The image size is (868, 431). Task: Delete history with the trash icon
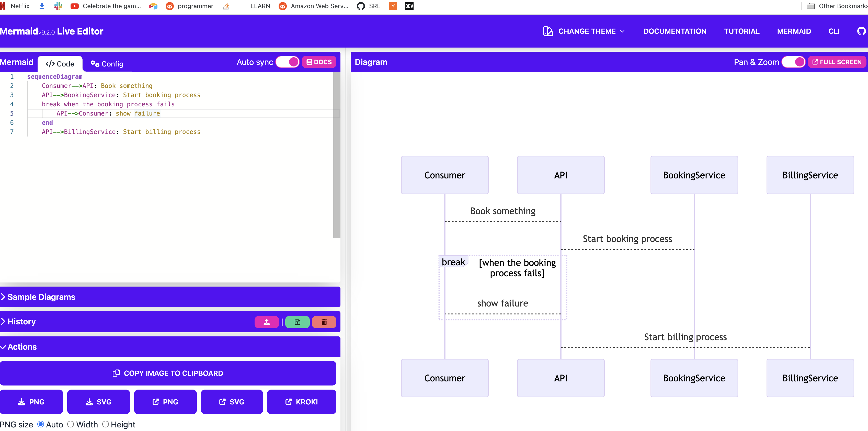[324, 322]
